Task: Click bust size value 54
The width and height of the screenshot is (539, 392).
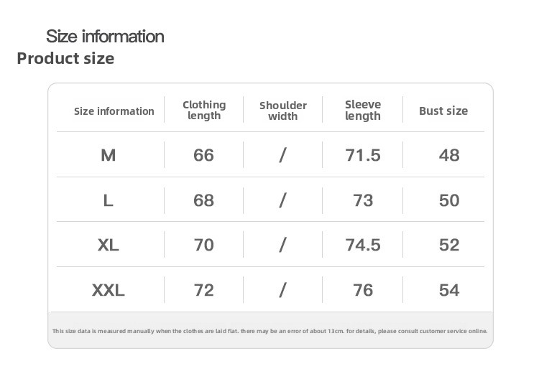Action: click(449, 290)
